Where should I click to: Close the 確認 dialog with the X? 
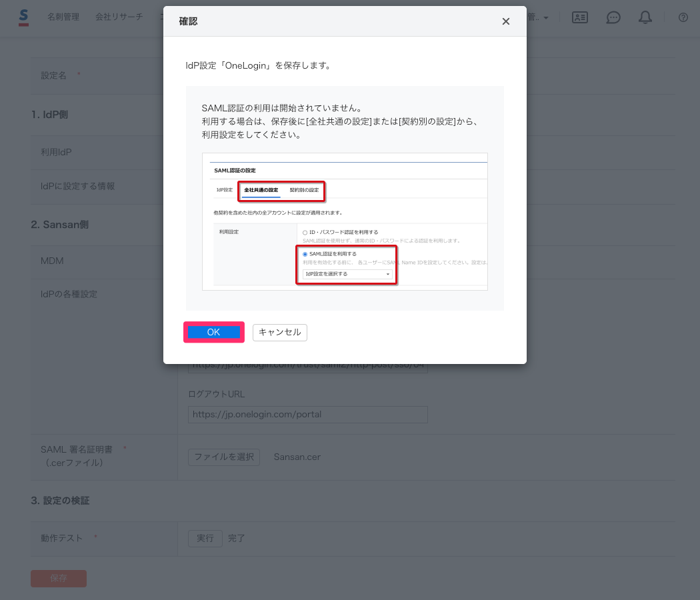(505, 21)
